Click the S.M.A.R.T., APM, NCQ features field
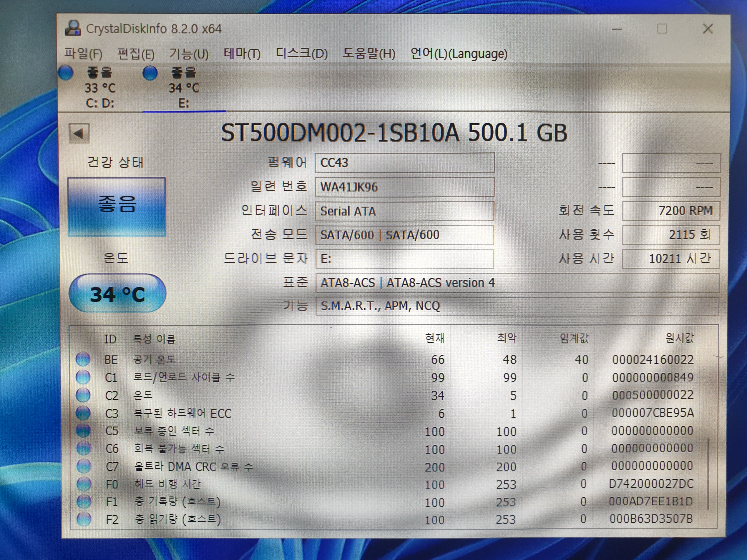Image resolution: width=747 pixels, height=560 pixels. 517,306
